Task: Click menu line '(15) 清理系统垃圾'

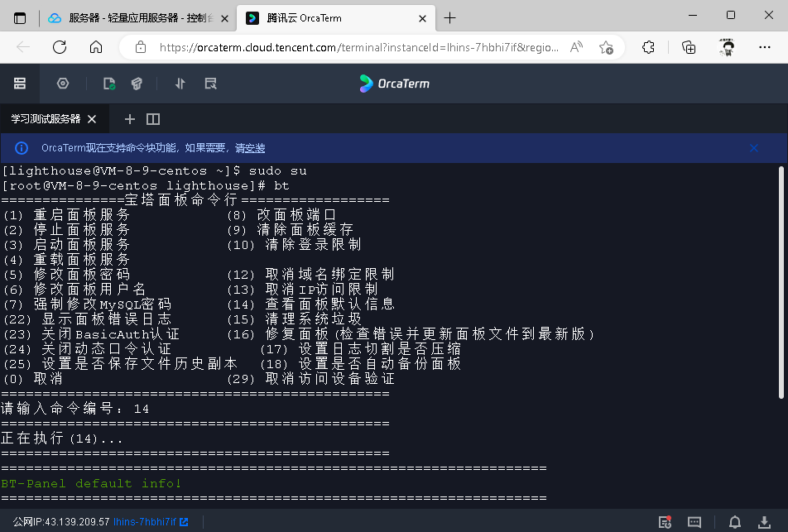Action: point(294,319)
